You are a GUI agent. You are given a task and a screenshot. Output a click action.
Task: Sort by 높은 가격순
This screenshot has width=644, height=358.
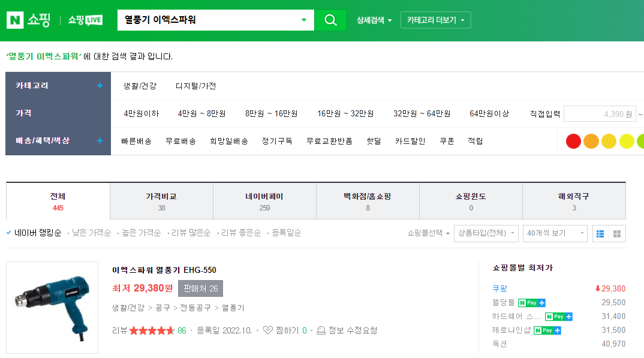coord(141,233)
